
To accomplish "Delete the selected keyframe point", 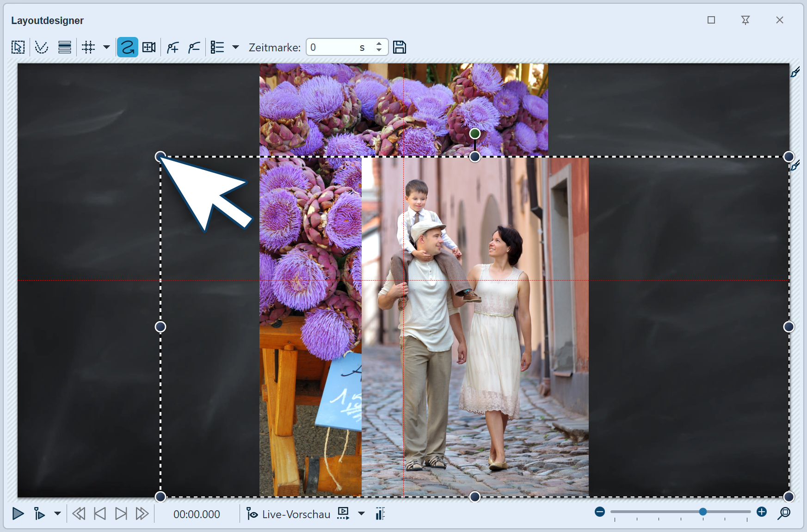I will point(194,47).
